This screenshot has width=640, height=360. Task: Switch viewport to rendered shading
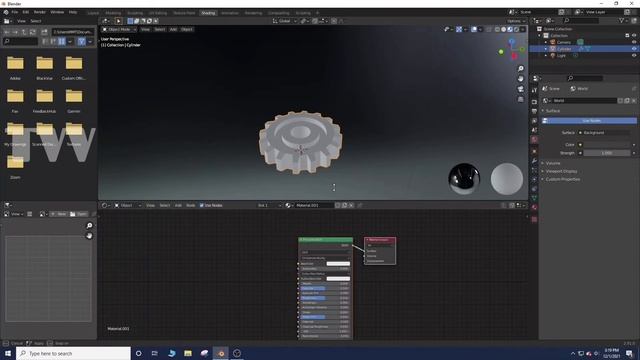tap(516, 29)
